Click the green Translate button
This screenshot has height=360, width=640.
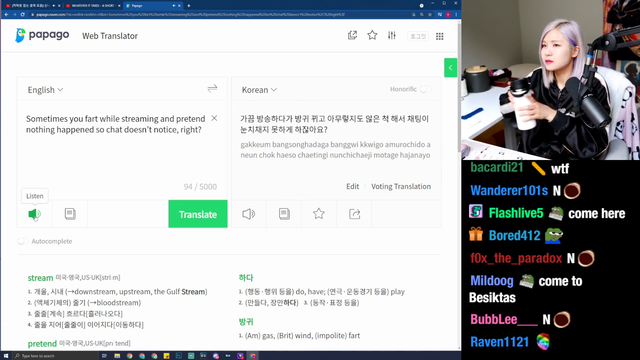[x=198, y=214]
